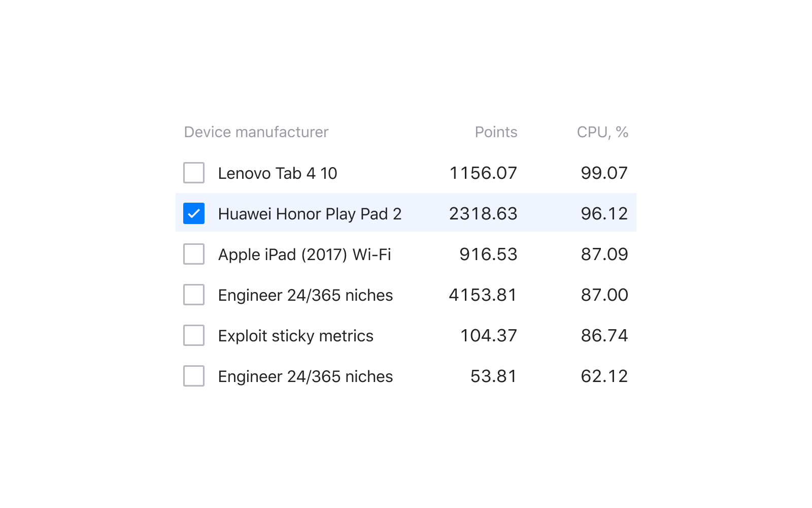Click the 1156.07 points value
This screenshot has height=508, width=812.
483,173
